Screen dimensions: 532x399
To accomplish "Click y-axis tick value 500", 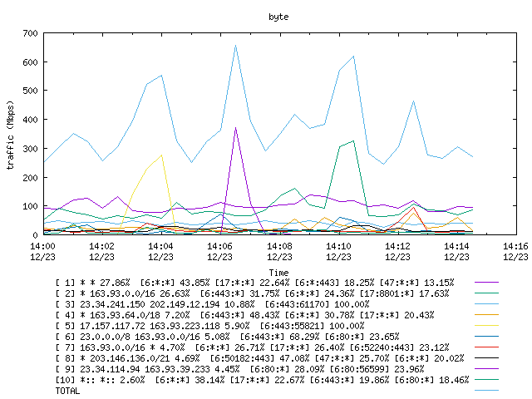I will [30, 91].
